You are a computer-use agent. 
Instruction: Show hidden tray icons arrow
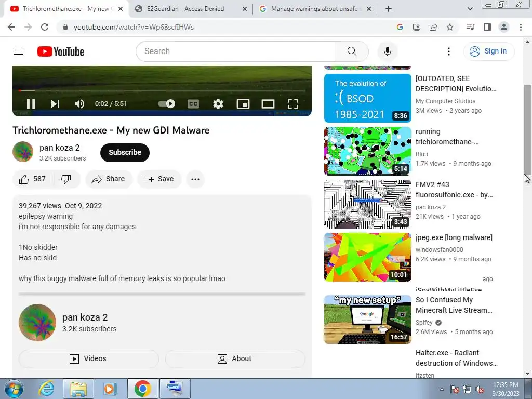pos(442,389)
